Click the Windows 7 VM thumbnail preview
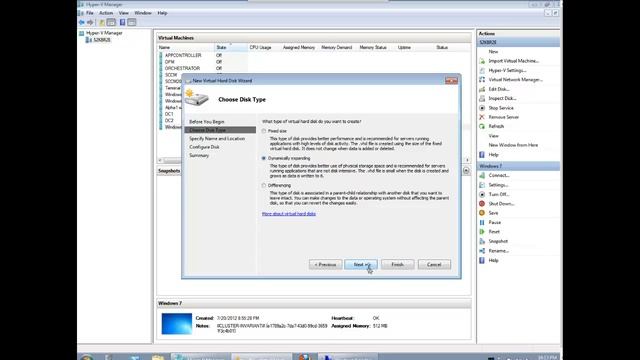This screenshot has height=360, width=640. point(177,324)
